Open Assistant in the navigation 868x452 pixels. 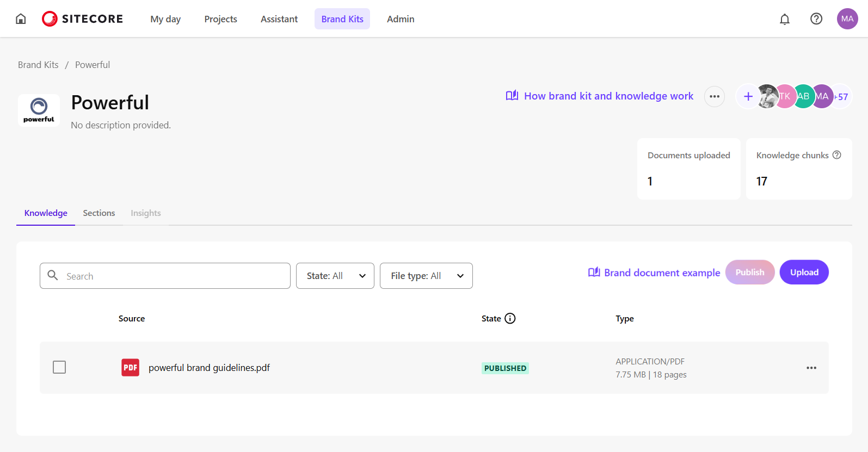point(279,19)
